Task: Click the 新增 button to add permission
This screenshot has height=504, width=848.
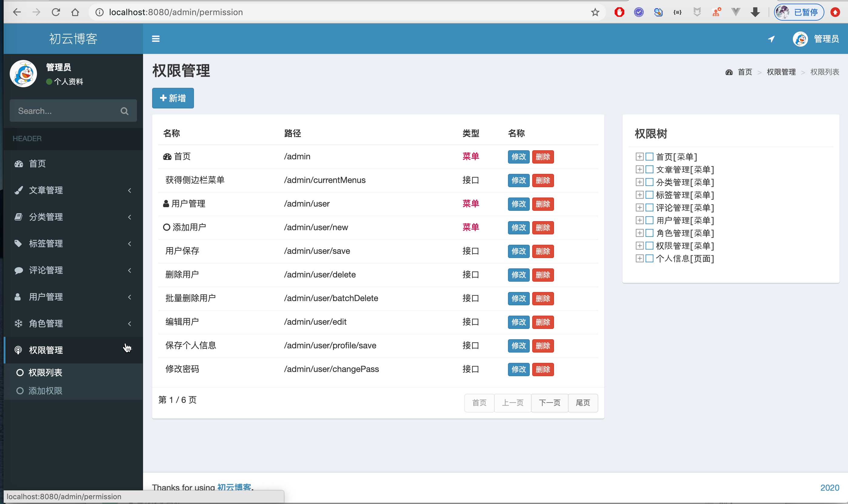Action: tap(173, 98)
